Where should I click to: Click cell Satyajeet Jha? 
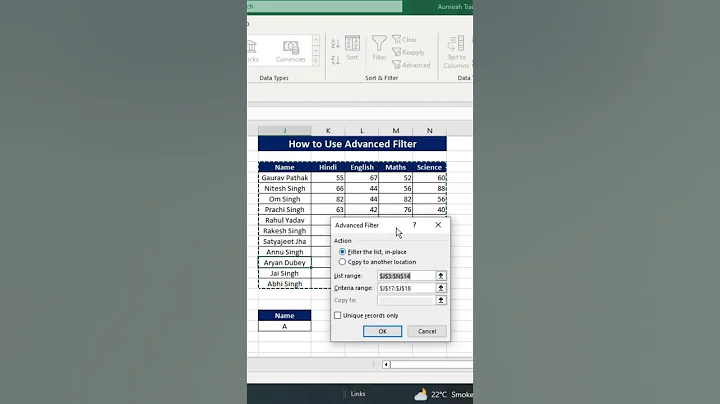pyautogui.click(x=285, y=241)
